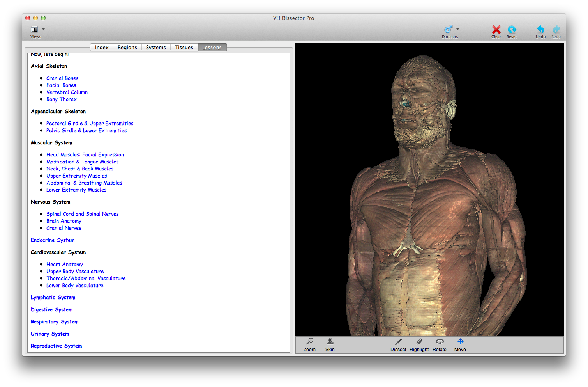Select the Skin tool
Screen dimensions: 588x387
click(x=330, y=341)
